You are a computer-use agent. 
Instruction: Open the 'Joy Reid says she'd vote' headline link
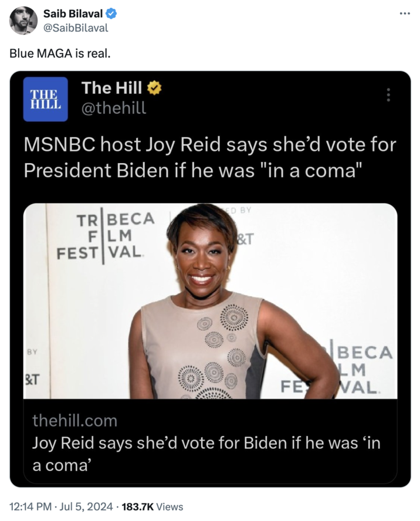(x=206, y=454)
